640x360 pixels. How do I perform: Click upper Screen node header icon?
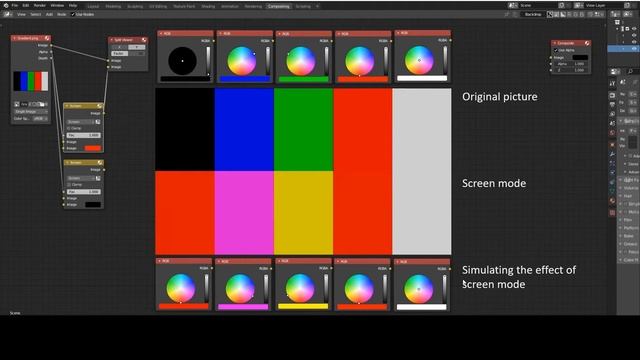click(100, 106)
